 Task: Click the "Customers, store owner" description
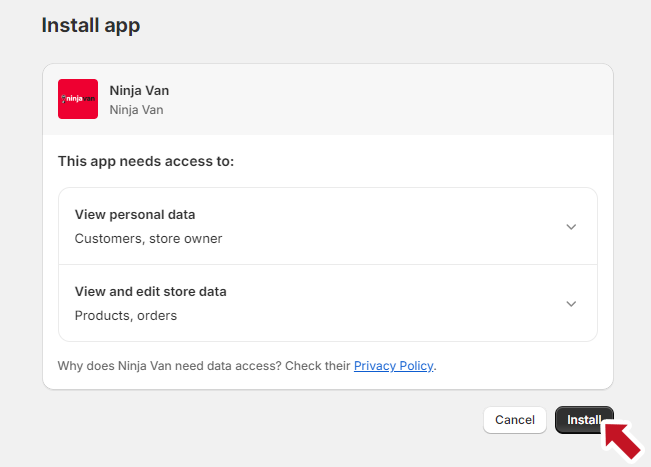(x=148, y=238)
